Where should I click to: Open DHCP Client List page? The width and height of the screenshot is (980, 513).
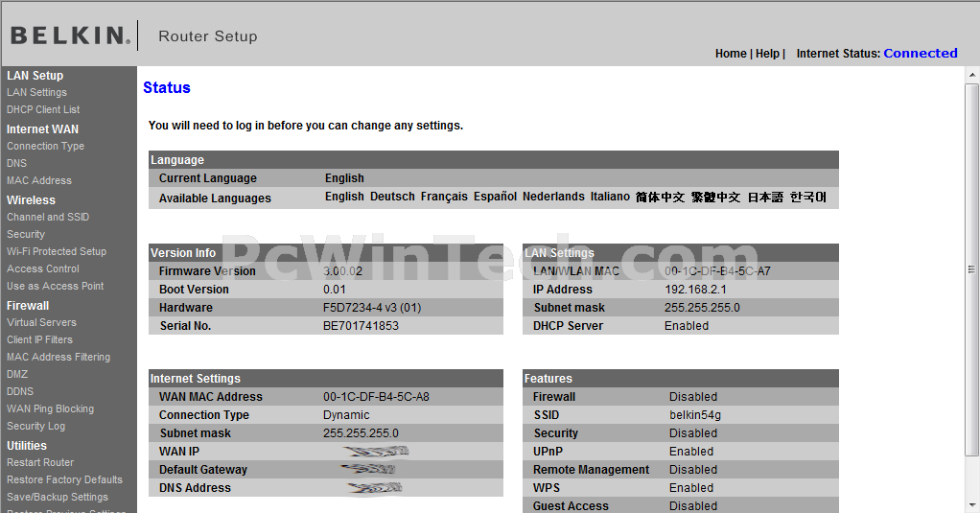pyautogui.click(x=43, y=109)
